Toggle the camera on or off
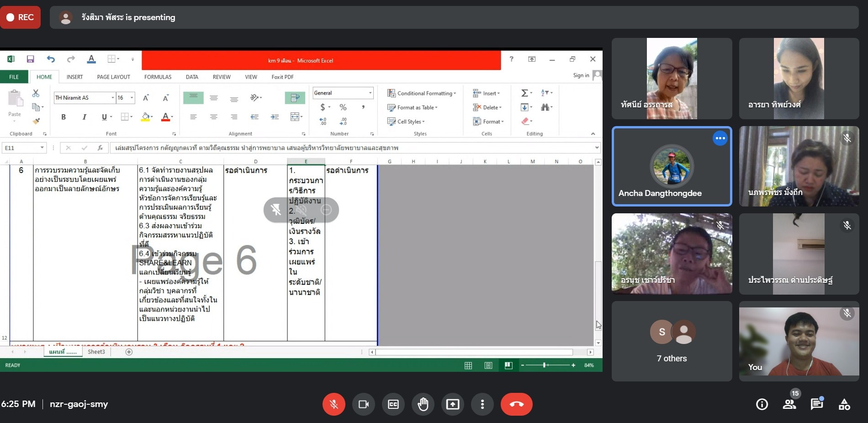The width and height of the screenshot is (868, 423). click(364, 404)
